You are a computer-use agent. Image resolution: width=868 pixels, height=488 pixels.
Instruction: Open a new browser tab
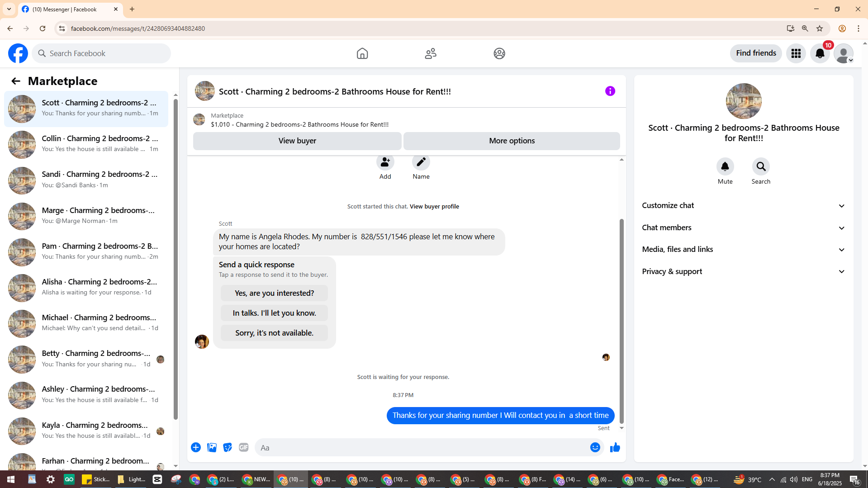132,9
